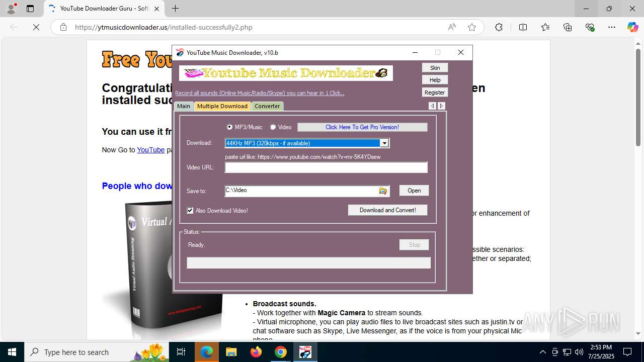Open Edge Collections

click(x=568, y=27)
